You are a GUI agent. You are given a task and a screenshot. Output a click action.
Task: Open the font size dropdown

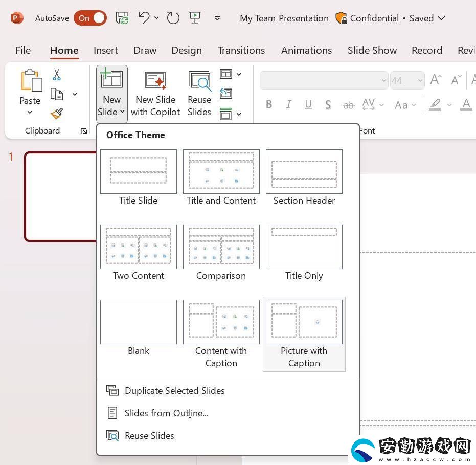tap(420, 80)
